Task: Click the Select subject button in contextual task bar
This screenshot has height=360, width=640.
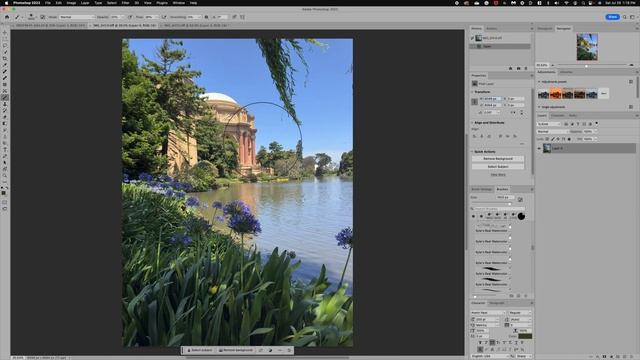Action: [x=200, y=350]
